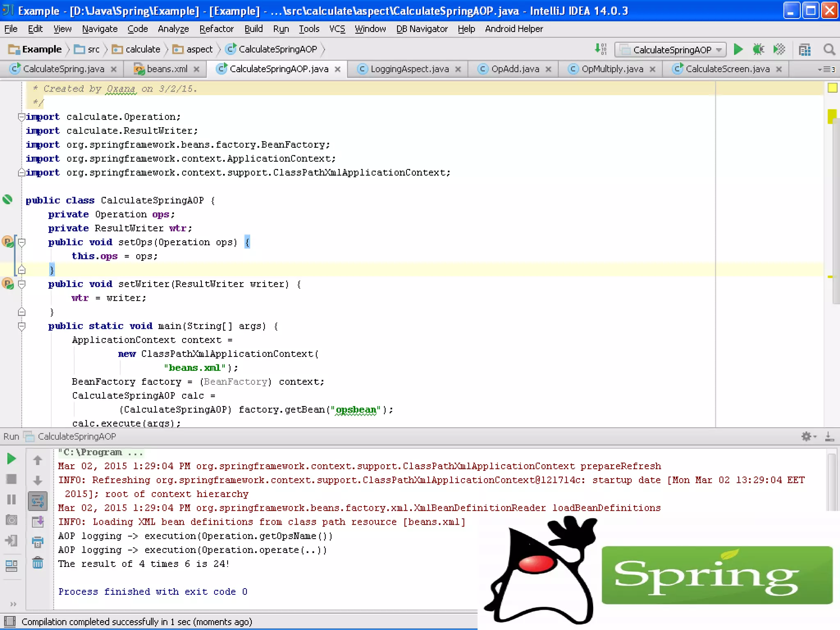
Task: Click the Print icon in console sidebar
Action: pyautogui.click(x=37, y=542)
